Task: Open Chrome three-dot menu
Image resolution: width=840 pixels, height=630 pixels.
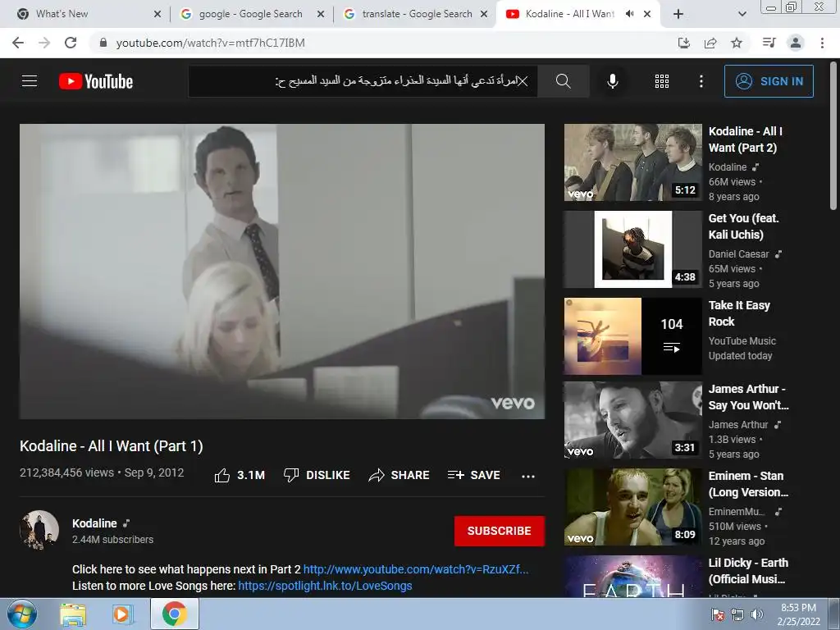Action: pyautogui.click(x=822, y=43)
